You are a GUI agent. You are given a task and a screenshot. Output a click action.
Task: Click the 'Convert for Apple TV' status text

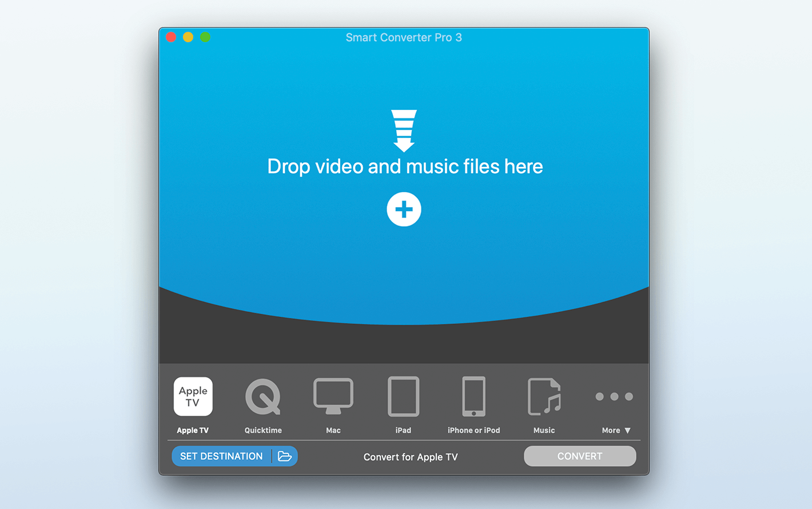tap(411, 457)
